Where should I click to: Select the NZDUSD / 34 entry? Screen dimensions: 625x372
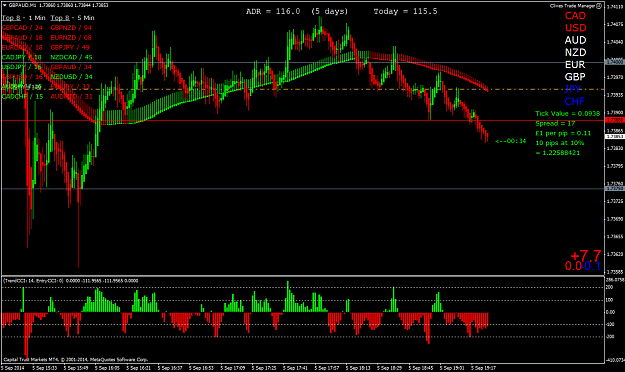71,77
